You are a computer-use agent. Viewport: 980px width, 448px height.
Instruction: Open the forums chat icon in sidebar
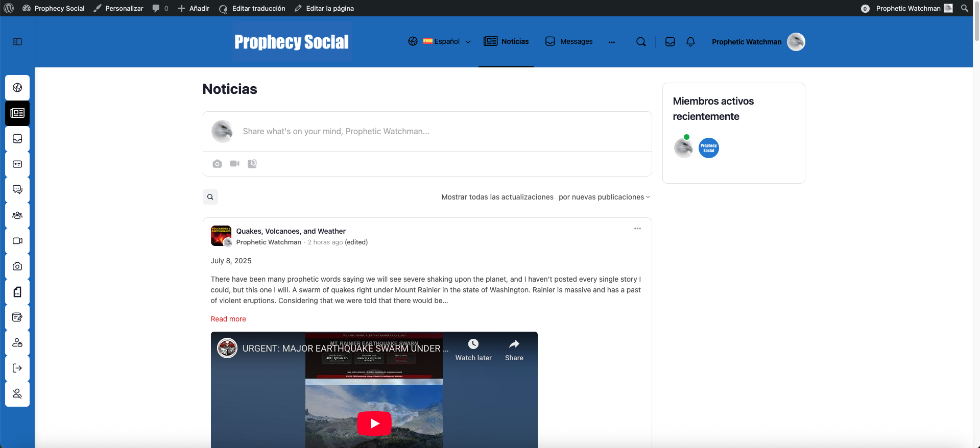click(x=17, y=190)
